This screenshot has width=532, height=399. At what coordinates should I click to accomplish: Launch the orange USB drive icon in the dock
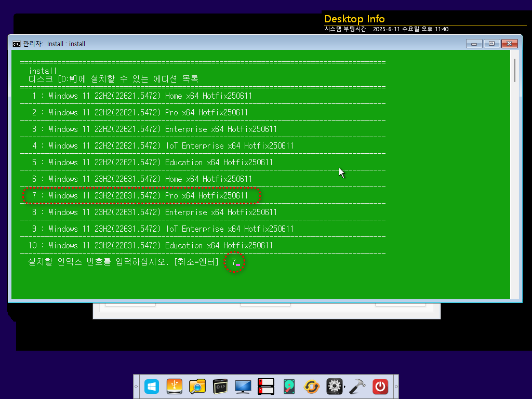(x=175, y=387)
